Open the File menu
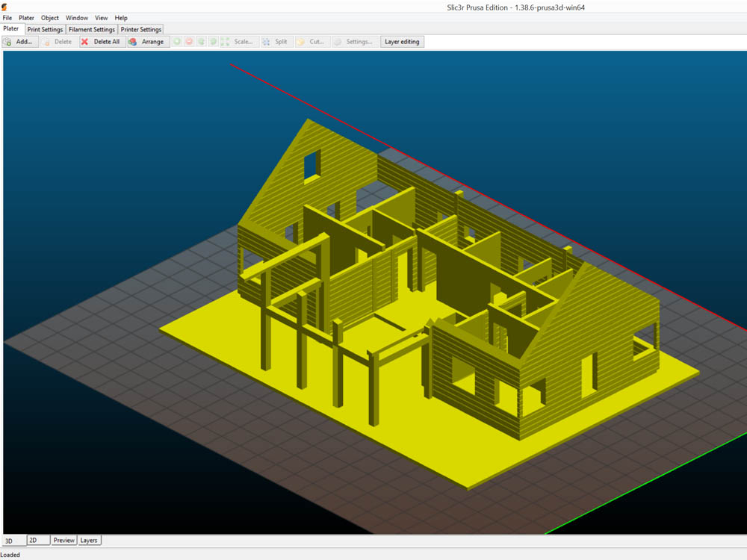747x560 pixels. [x=7, y=18]
